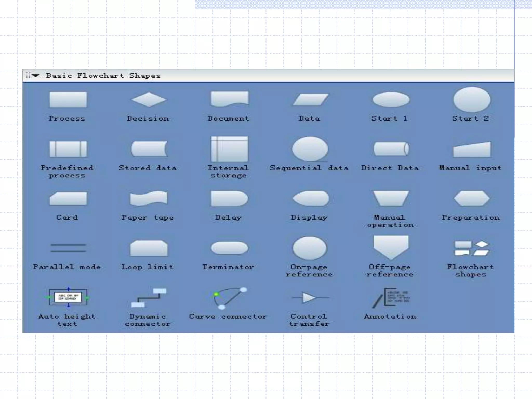
Task: Select the Curve connector icon
Action: click(229, 298)
